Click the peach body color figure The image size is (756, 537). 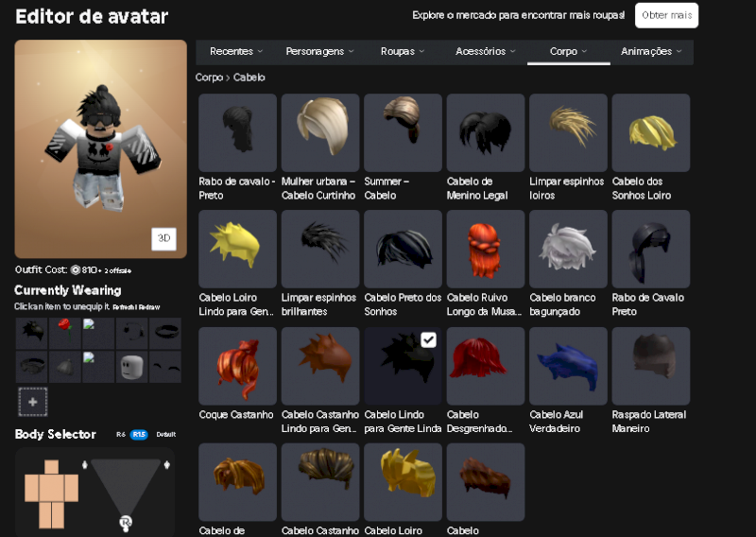pos(52,494)
